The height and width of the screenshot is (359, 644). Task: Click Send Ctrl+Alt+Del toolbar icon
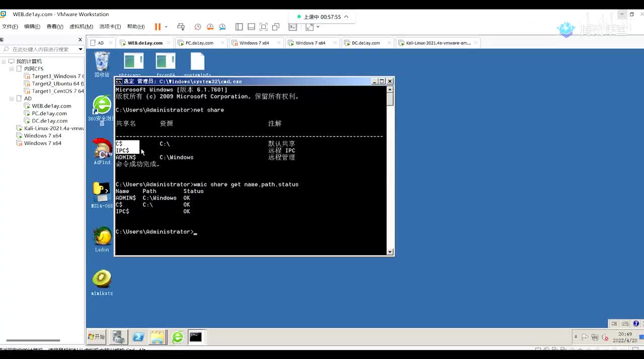click(x=181, y=27)
